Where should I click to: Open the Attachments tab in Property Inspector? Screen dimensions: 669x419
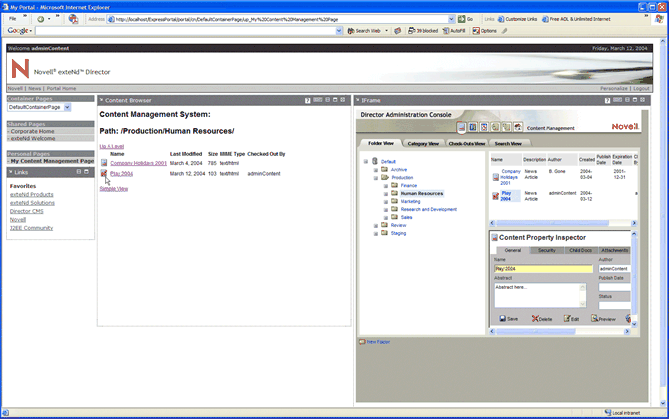coord(614,250)
